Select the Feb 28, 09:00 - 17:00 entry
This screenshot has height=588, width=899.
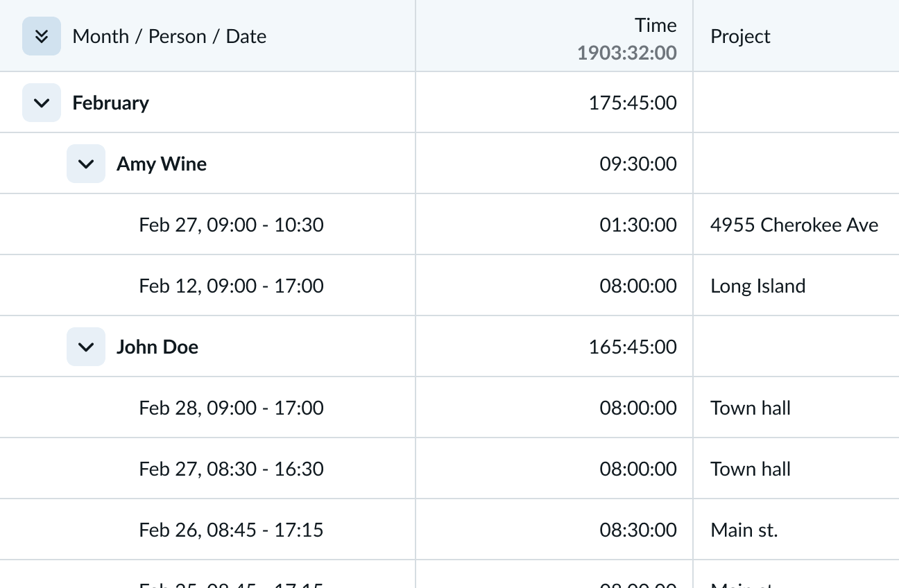pyautogui.click(x=231, y=408)
